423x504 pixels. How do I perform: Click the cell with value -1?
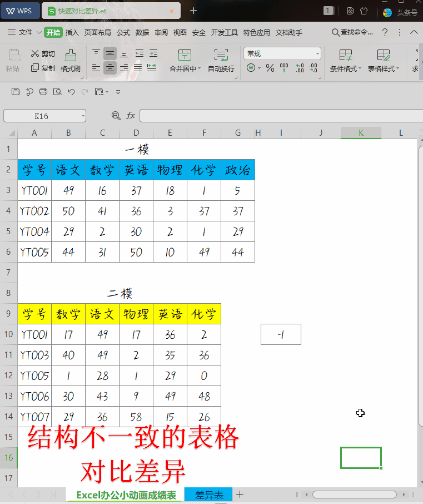[281, 334]
